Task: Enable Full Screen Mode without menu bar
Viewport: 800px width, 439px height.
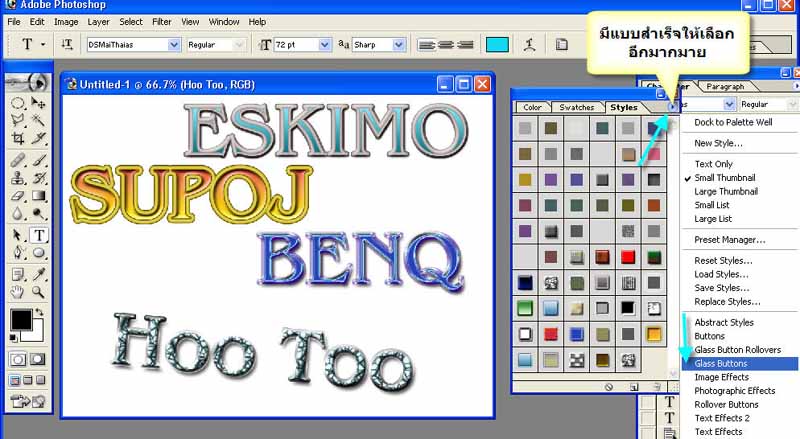Action: click(40, 380)
